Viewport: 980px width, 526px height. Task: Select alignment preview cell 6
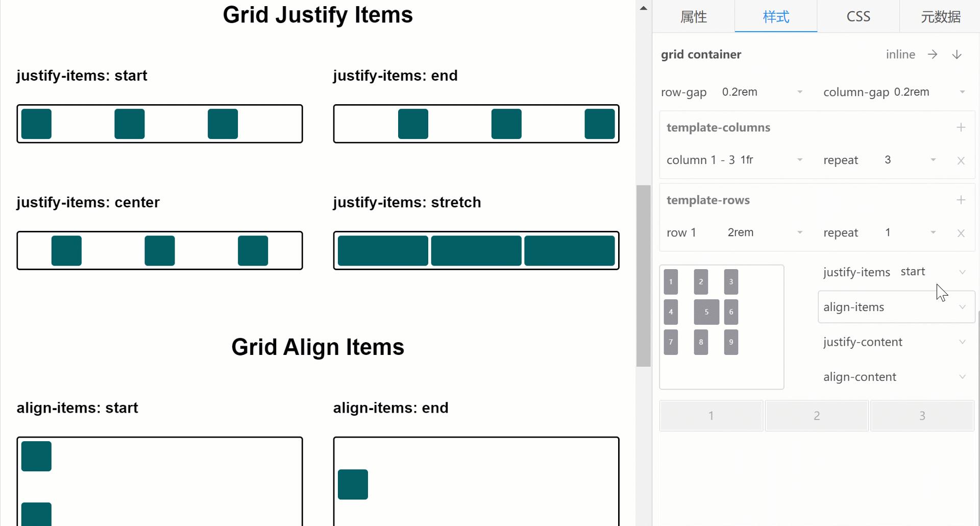coord(731,312)
